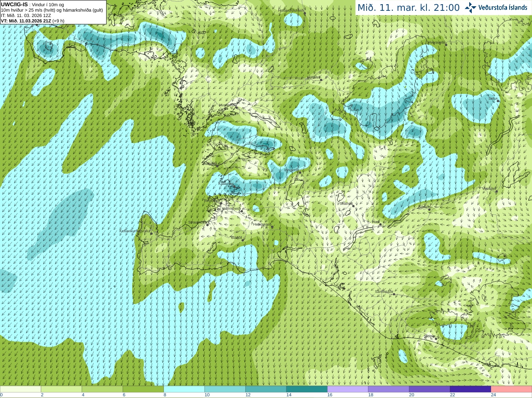Click the Setur station marker
Image resolution: width=532 pixels, height=398 pixels.
pos(498,101)
